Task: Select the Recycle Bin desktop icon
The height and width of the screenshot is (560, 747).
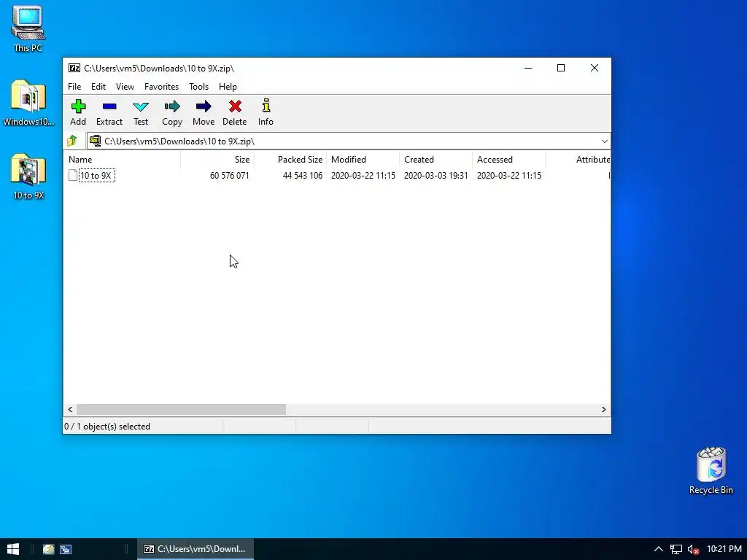Action: pyautogui.click(x=711, y=470)
